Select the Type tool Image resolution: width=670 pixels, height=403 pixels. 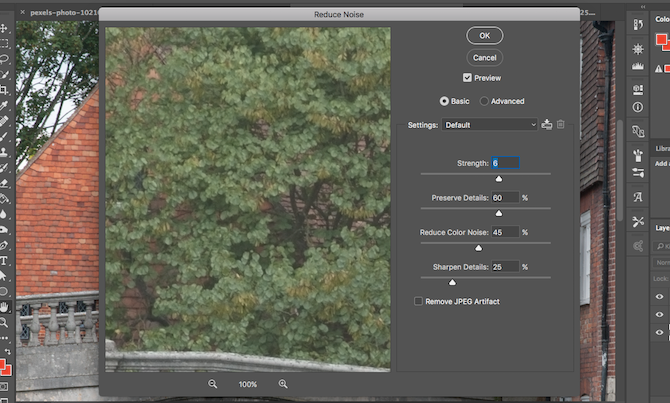click(x=5, y=260)
